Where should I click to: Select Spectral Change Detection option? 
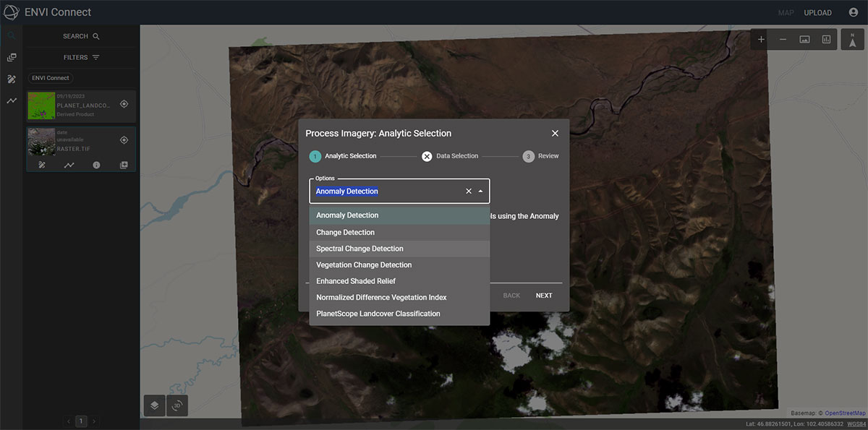click(x=359, y=249)
